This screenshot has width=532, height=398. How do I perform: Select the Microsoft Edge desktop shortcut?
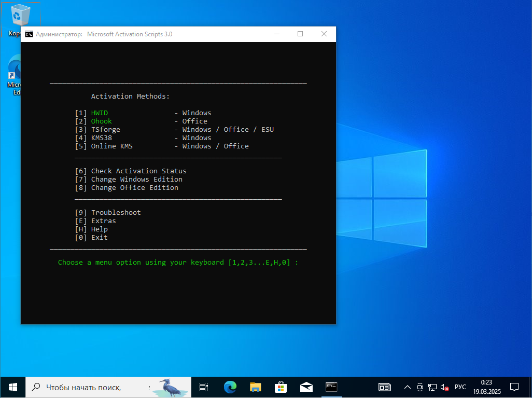coord(13,75)
